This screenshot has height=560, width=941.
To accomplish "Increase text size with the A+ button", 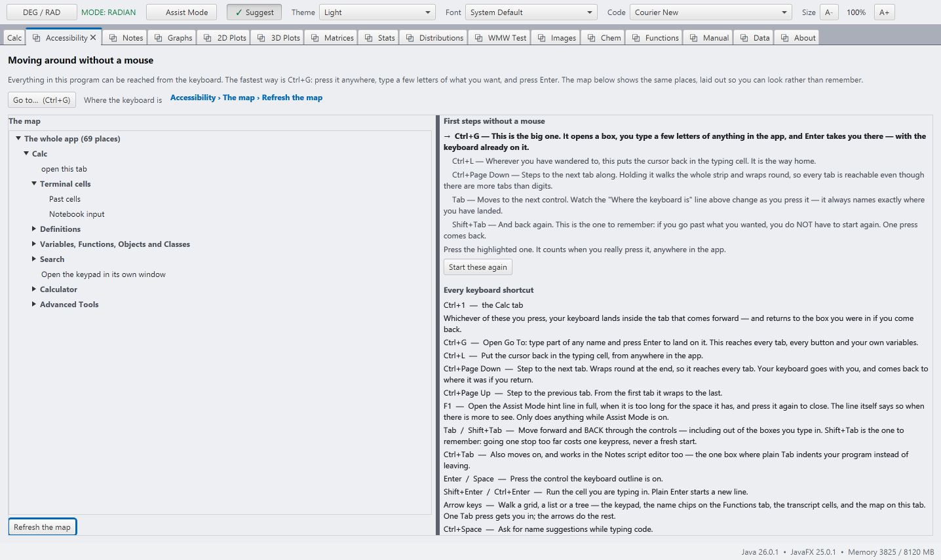I will [x=885, y=12].
